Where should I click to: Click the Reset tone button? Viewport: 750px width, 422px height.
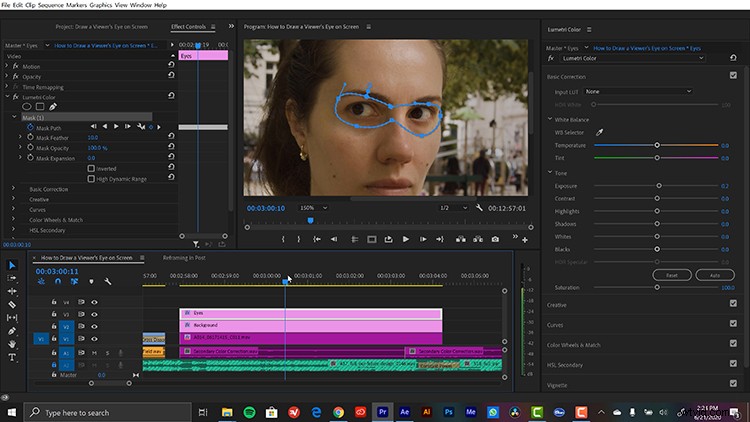[672, 275]
